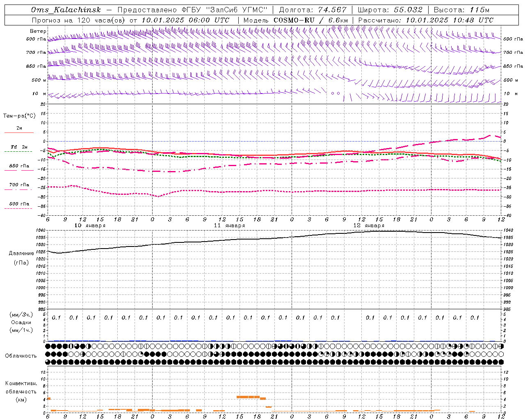Select the '(гПа)' unit under Давление

tap(21, 262)
